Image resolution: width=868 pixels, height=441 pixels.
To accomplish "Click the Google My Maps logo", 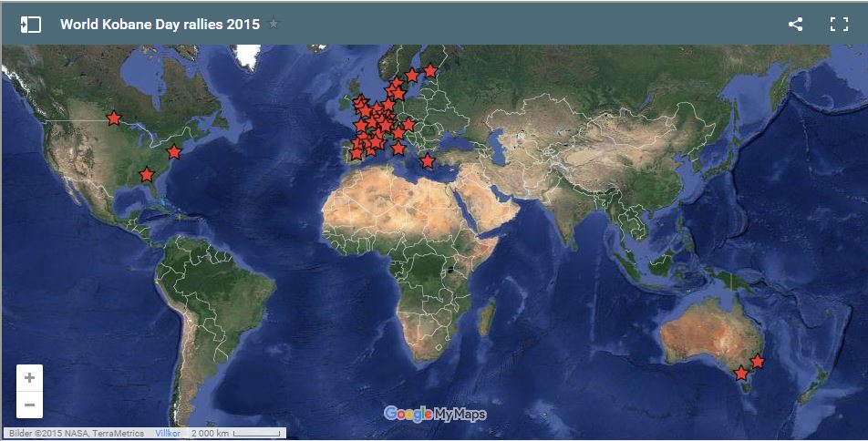I will point(435,414).
